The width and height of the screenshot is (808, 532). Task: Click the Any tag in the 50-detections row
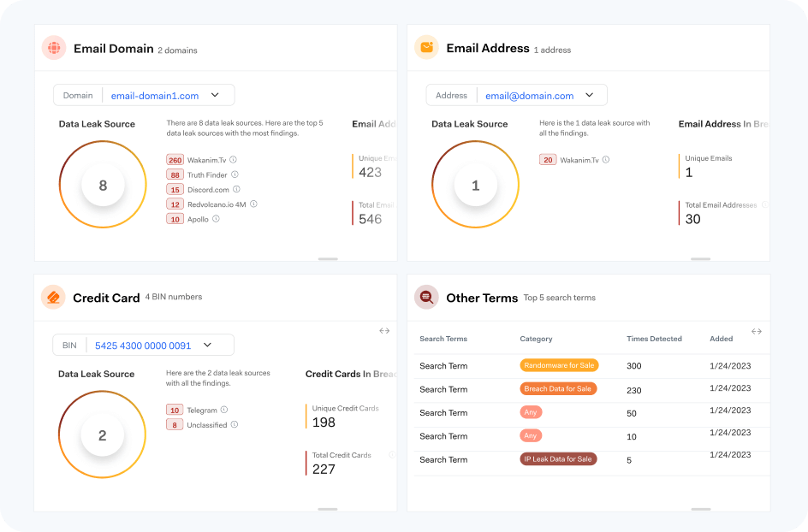pos(531,412)
